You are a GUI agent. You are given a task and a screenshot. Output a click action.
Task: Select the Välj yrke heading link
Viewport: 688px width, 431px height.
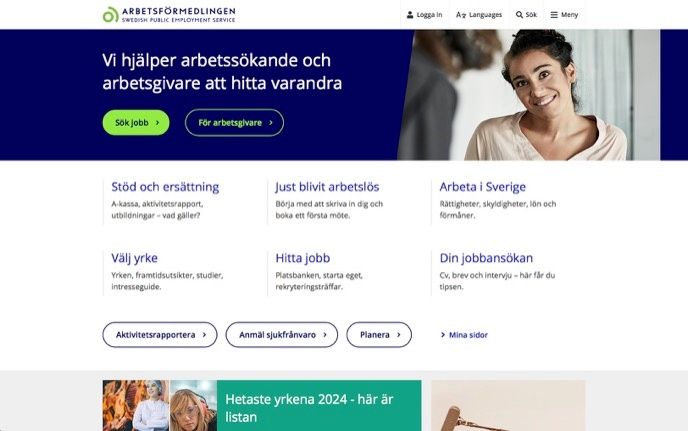[x=134, y=258]
